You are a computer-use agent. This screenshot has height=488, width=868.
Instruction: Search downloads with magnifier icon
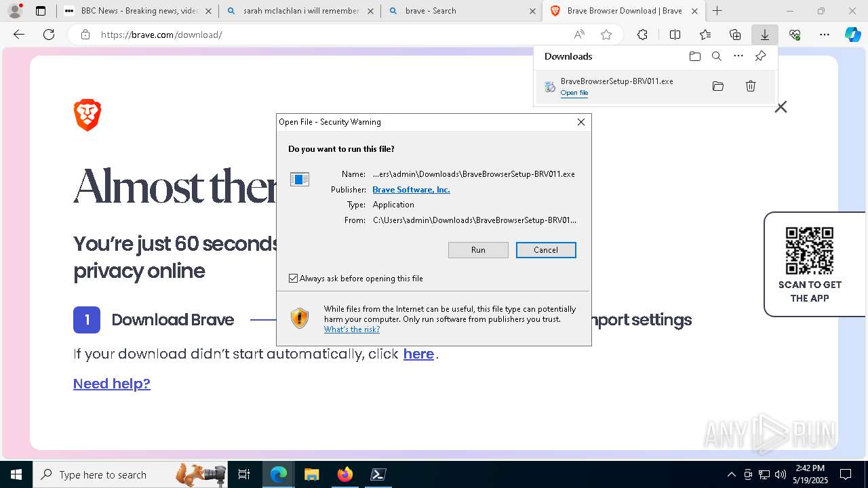[x=717, y=56]
